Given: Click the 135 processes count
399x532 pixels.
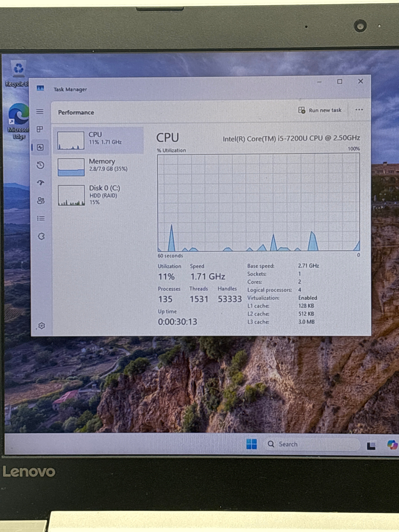Looking at the screenshot, I should coord(165,299).
